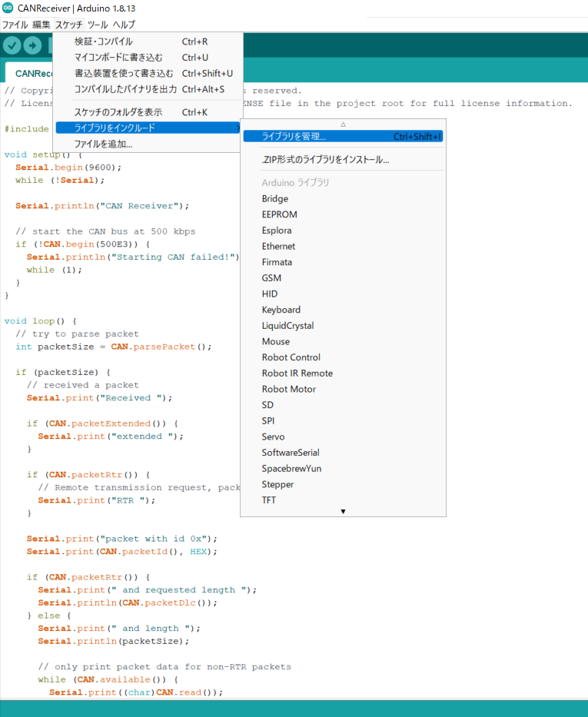Click the Arduino logo in title bar

pos(8,8)
